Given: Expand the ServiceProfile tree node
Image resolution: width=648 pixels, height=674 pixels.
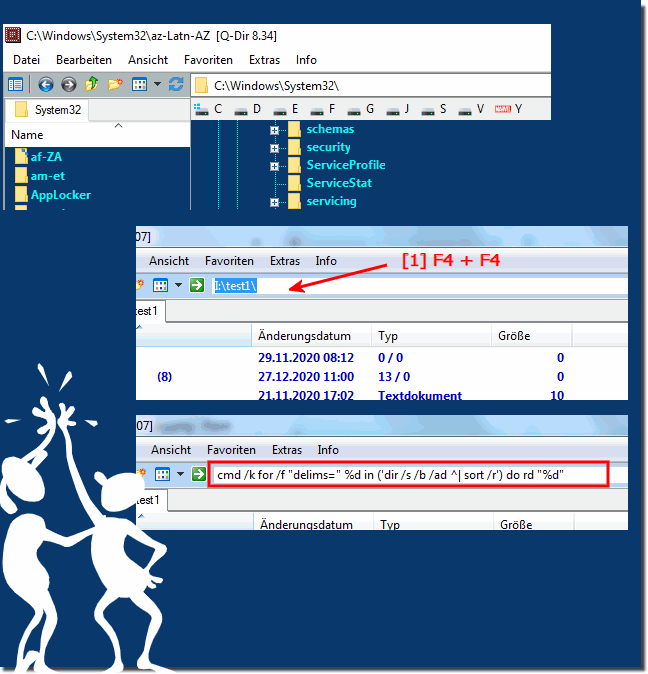Looking at the screenshot, I should coord(274,166).
